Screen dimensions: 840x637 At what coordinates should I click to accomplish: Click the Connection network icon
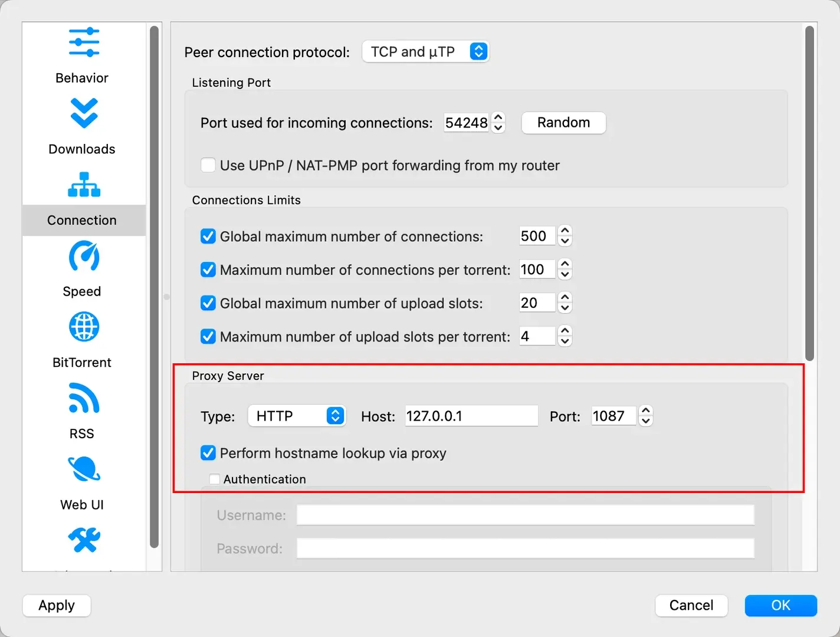[84, 185]
